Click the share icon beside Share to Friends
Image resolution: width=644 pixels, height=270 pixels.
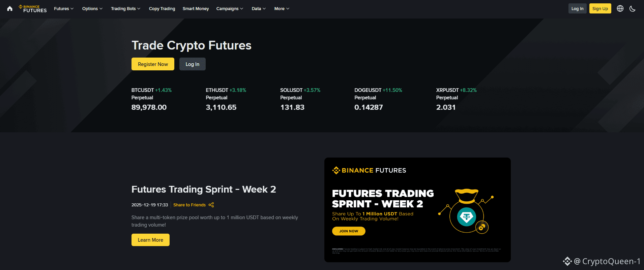tap(211, 205)
